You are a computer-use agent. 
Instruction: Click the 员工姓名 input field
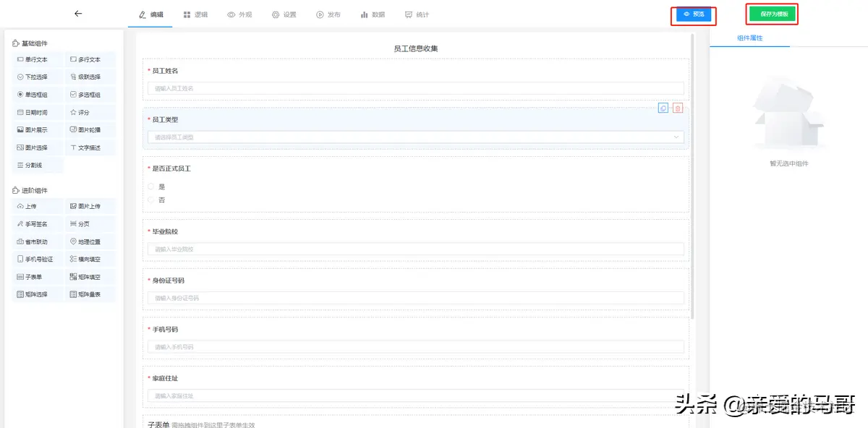[x=415, y=88]
